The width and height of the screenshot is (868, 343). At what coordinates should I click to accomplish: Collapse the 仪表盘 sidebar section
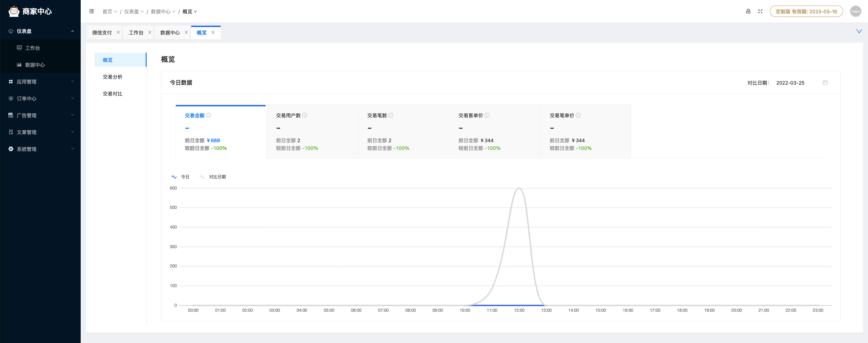coord(73,31)
